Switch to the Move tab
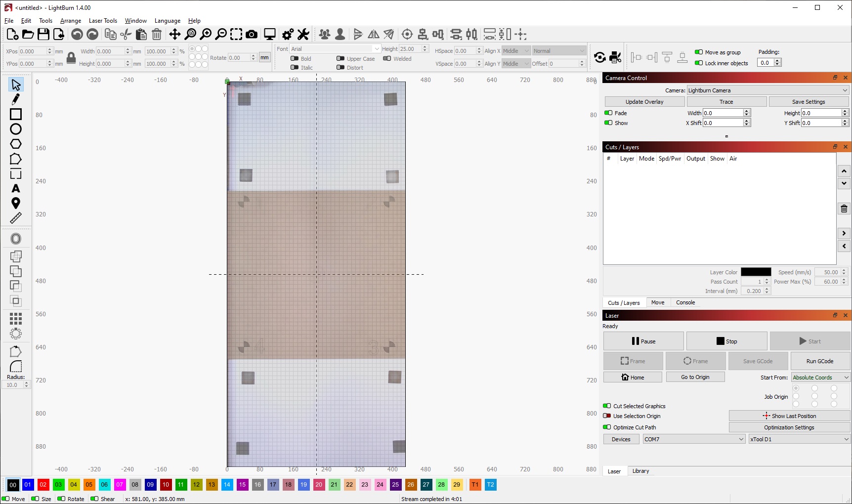Viewport: 852px width, 504px height. [x=658, y=302]
